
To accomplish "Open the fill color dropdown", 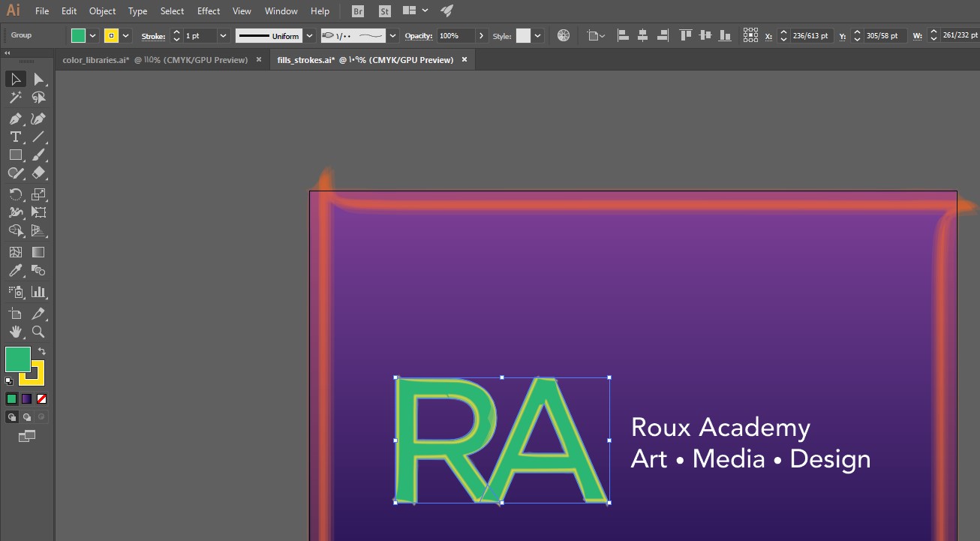I will [x=94, y=35].
